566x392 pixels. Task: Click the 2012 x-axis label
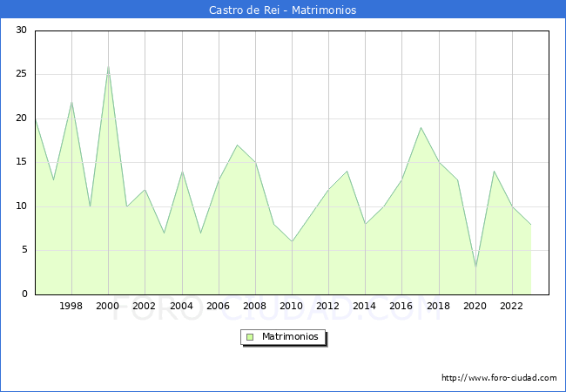(327, 306)
